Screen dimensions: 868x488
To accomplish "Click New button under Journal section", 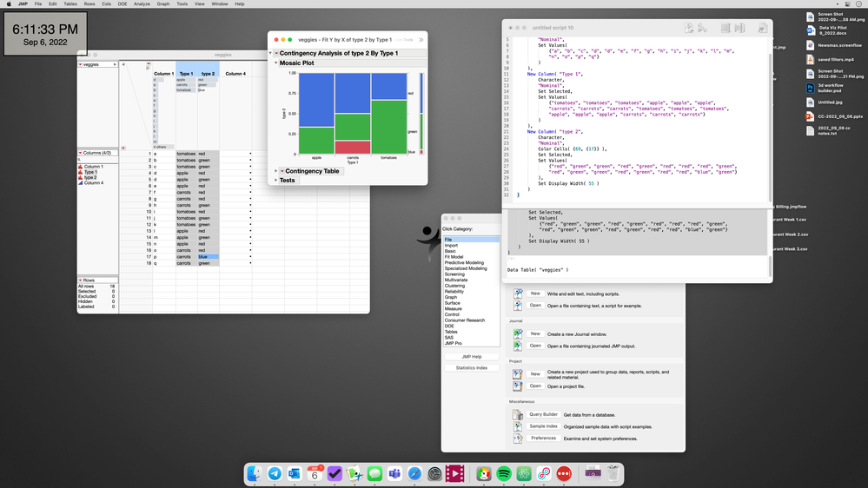I will [534, 334].
